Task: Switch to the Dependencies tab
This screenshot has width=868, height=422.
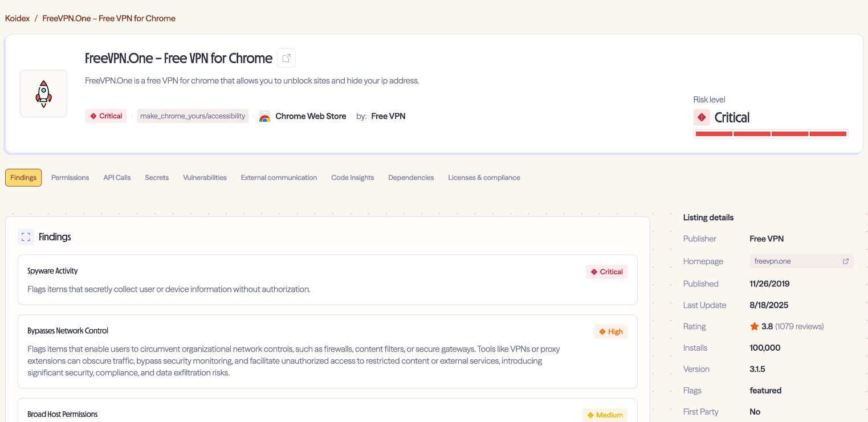Action: pyautogui.click(x=411, y=178)
